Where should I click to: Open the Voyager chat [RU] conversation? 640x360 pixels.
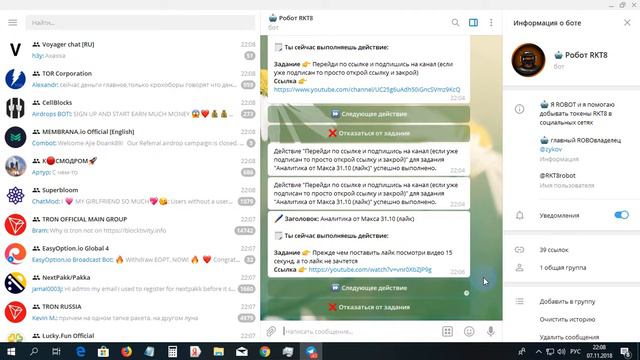pos(130,49)
